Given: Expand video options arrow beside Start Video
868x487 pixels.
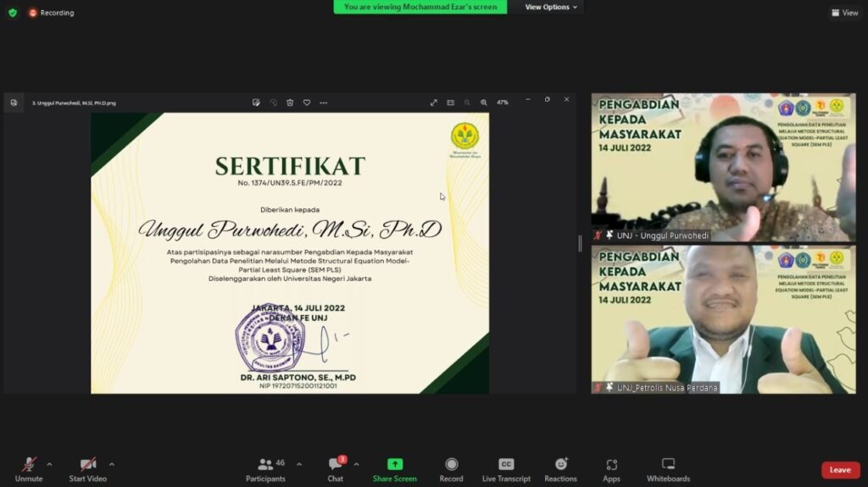Looking at the screenshot, I should [x=112, y=464].
